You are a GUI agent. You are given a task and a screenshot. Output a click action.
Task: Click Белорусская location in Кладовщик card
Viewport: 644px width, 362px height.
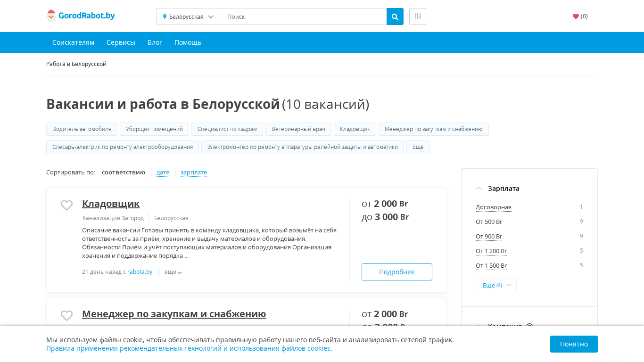(171, 218)
